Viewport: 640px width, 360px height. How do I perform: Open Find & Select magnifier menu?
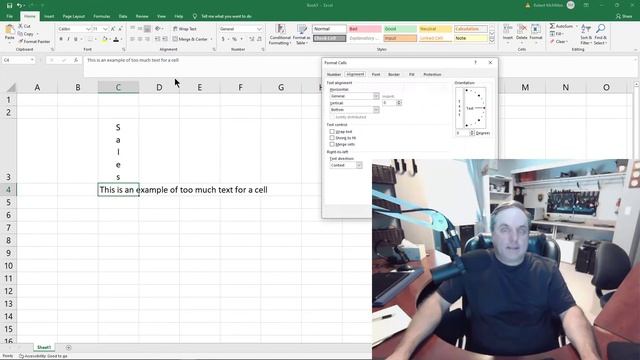600,34
